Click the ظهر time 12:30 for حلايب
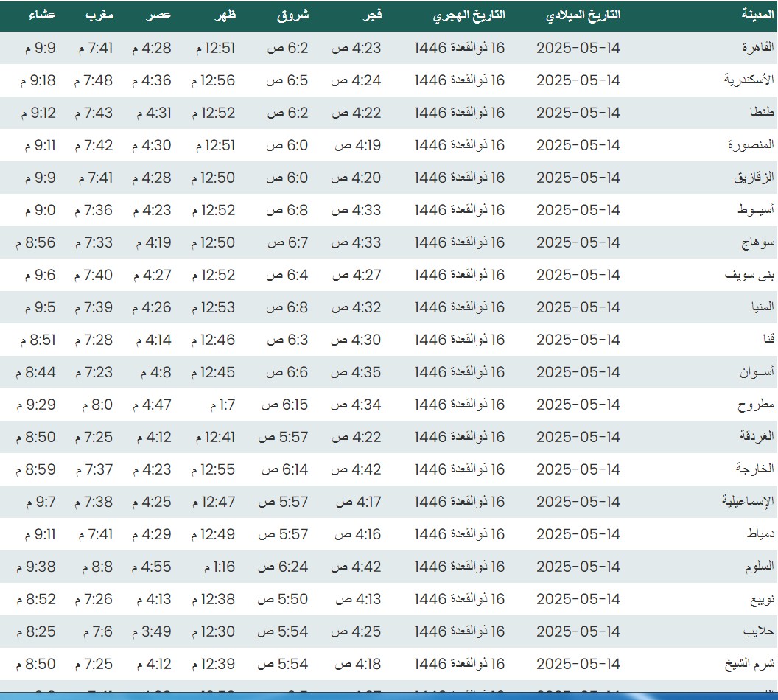This screenshot has height=700, width=778. pyautogui.click(x=214, y=631)
